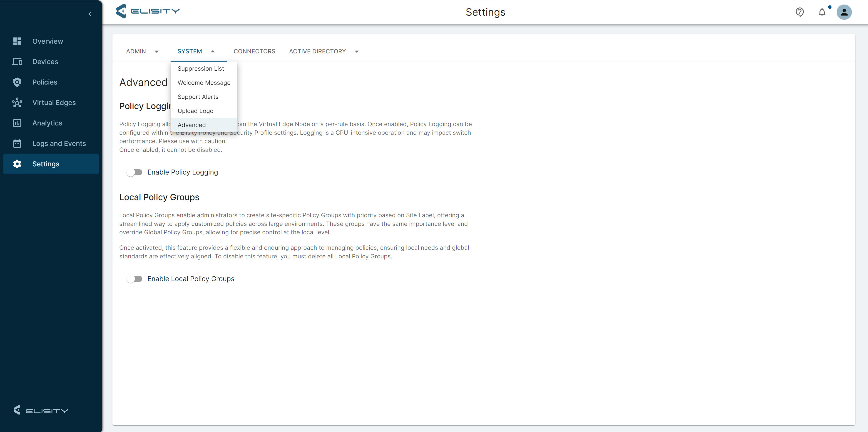Expand the ACTIVE DIRECTORY dropdown arrow

pos(356,52)
